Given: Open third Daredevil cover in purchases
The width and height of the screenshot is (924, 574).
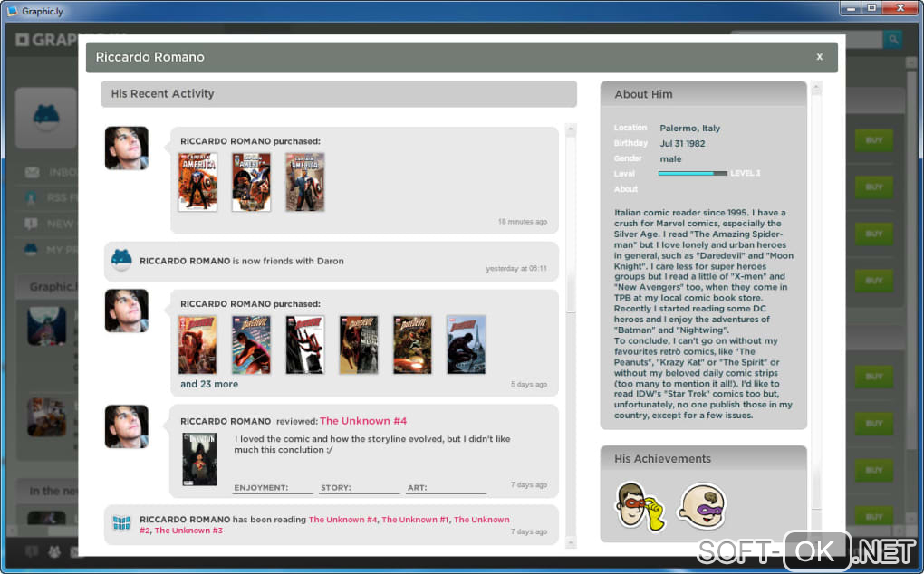Looking at the screenshot, I should pos(304,344).
